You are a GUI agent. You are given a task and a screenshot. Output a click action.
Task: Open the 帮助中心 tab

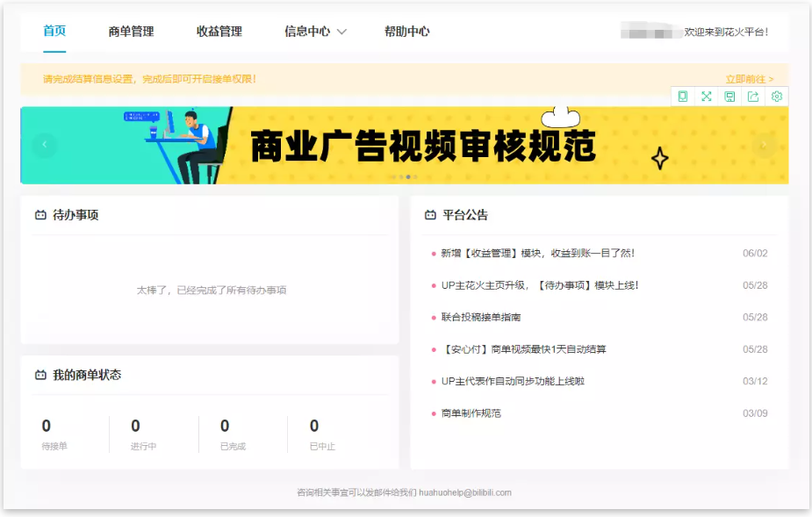pos(407,32)
